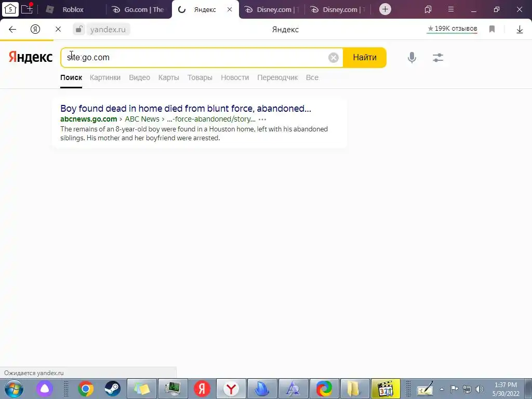Switch to Карты section
This screenshot has height=399, width=532.
(x=169, y=78)
